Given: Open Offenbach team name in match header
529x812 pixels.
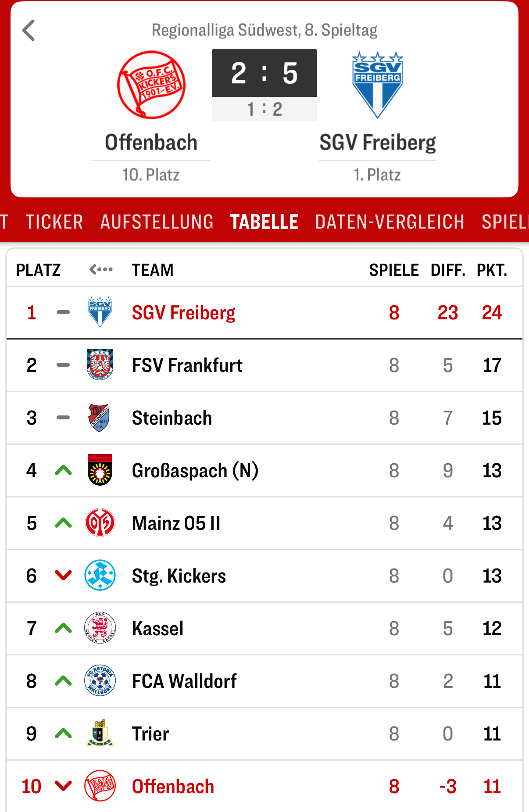Looking at the screenshot, I should (151, 143).
